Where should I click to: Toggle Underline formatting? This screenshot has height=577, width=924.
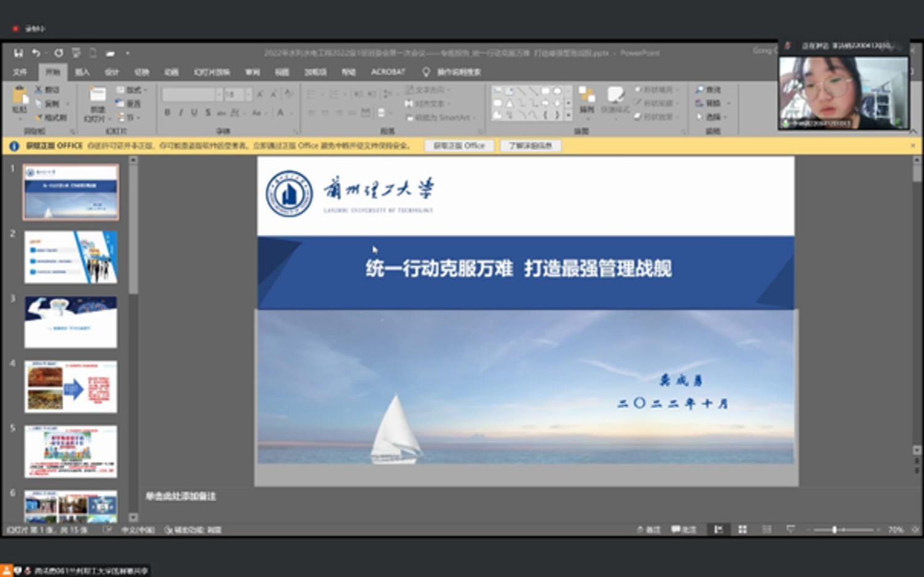point(194,113)
